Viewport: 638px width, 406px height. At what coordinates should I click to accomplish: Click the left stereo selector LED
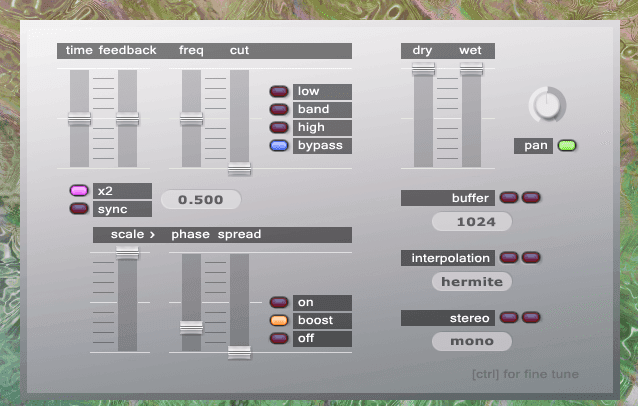tap(508, 318)
